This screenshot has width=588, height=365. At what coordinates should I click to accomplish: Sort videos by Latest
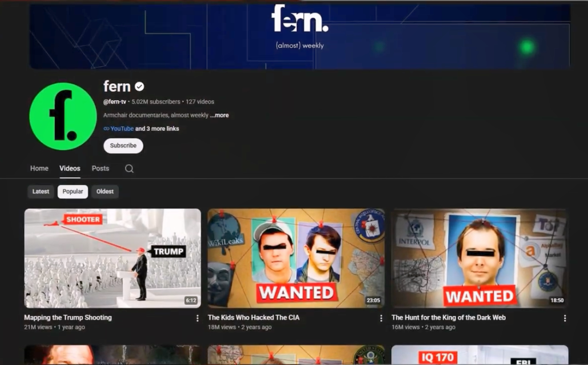point(41,191)
